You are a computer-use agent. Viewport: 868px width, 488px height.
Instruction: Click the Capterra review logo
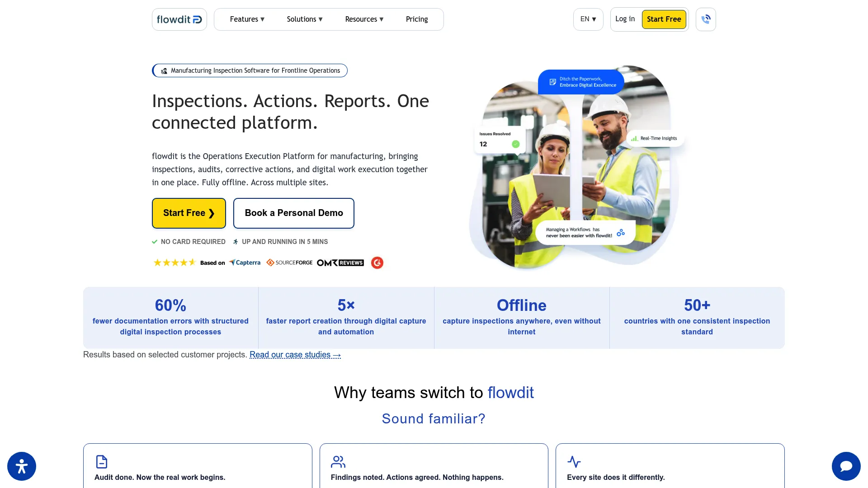coord(245,263)
